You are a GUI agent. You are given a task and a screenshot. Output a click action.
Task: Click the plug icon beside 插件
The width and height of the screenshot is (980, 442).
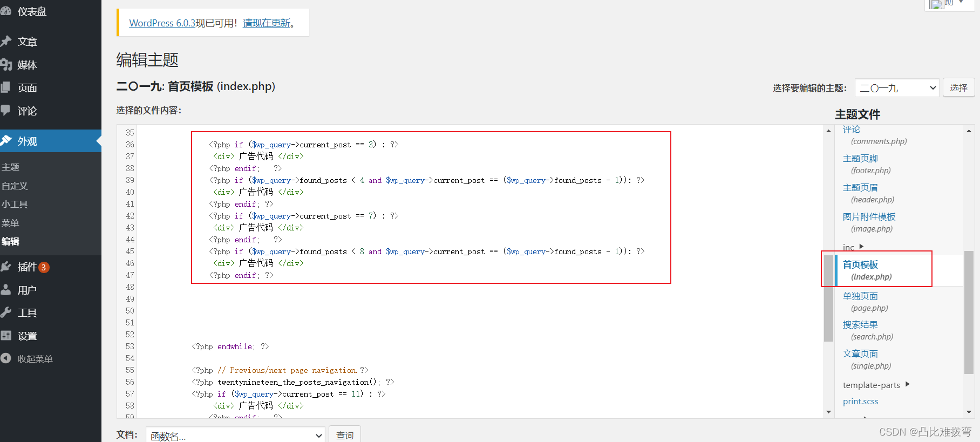click(x=6, y=267)
